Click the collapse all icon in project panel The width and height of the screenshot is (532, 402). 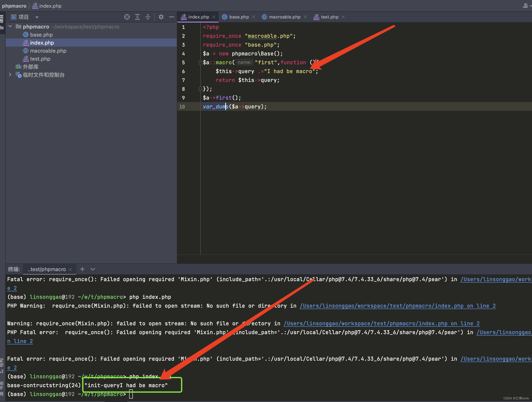[148, 17]
